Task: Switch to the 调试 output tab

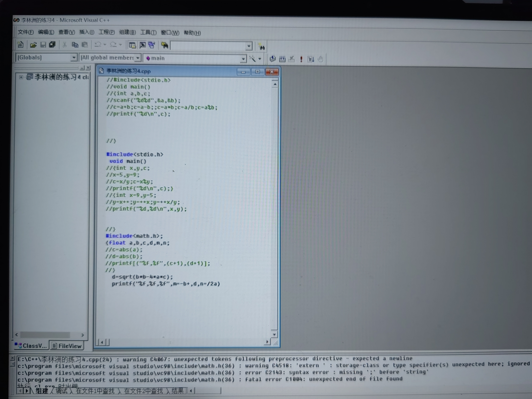Action: 62,391
